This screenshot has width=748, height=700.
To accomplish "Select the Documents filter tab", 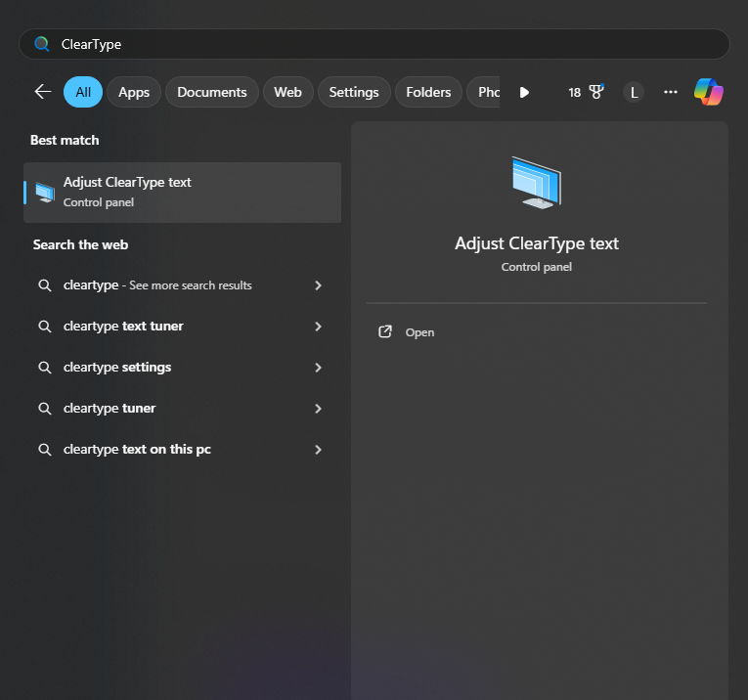I will pos(211,92).
